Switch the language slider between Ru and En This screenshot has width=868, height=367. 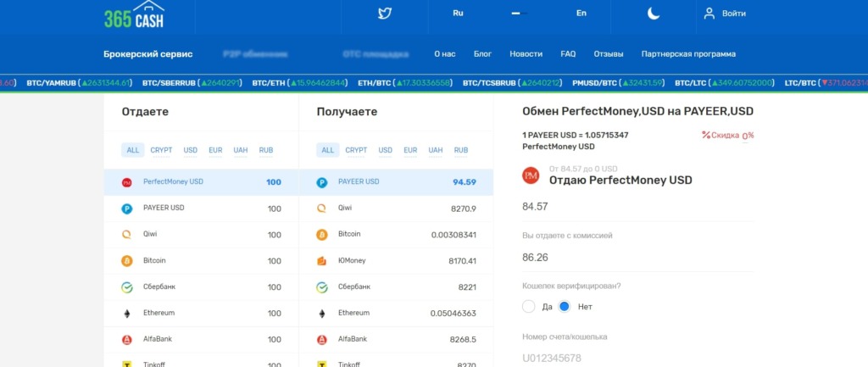[520, 14]
